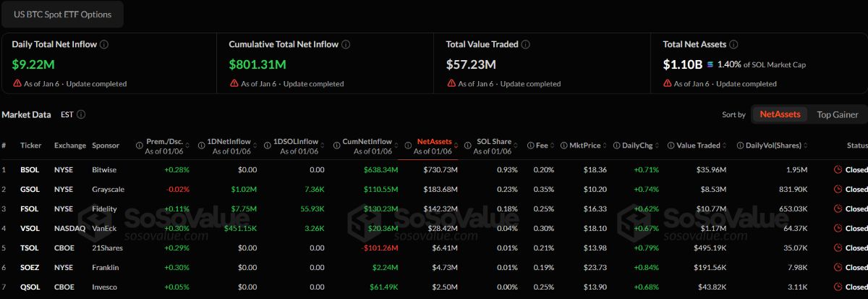The height and width of the screenshot is (299, 868).
Task: Sort table by Value Traded column label
Action: 699,145
